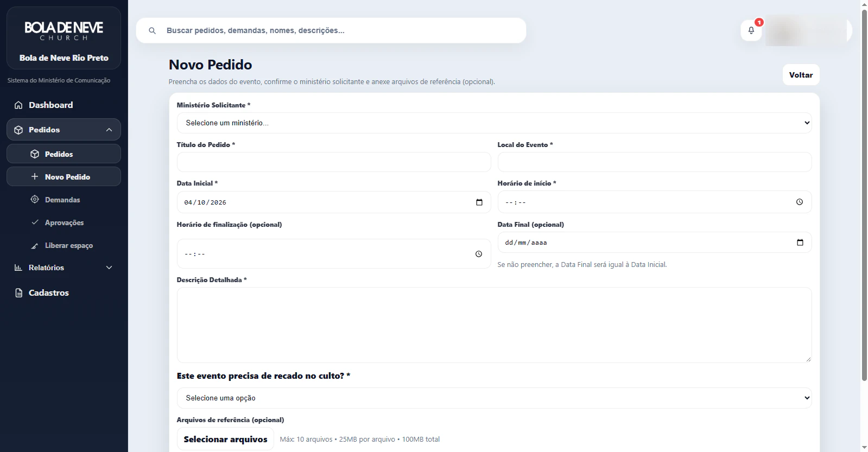Click the Aprovações checkmark icon
868x452 pixels.
[x=35, y=222]
